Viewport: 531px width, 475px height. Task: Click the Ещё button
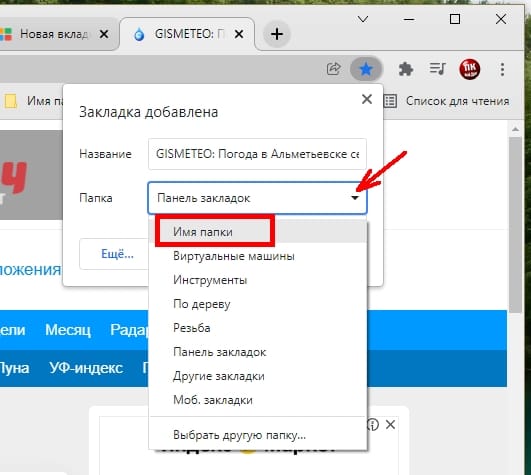[x=117, y=254]
